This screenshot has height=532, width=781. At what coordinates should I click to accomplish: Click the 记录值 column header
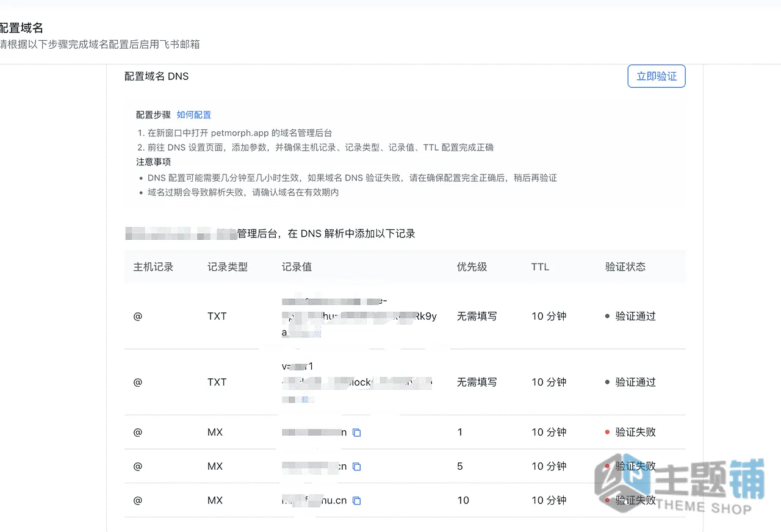(x=297, y=267)
